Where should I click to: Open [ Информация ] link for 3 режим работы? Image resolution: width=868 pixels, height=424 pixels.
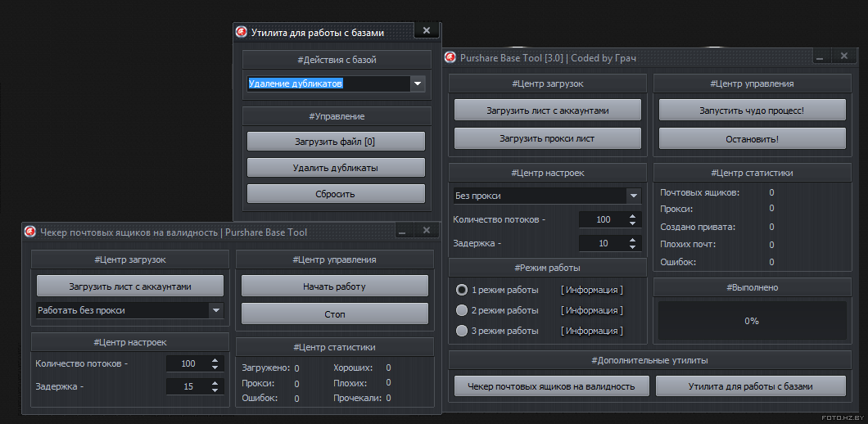point(592,331)
